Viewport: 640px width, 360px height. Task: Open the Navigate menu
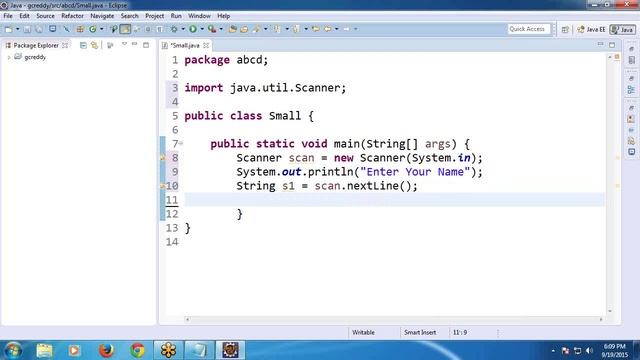coord(102,16)
